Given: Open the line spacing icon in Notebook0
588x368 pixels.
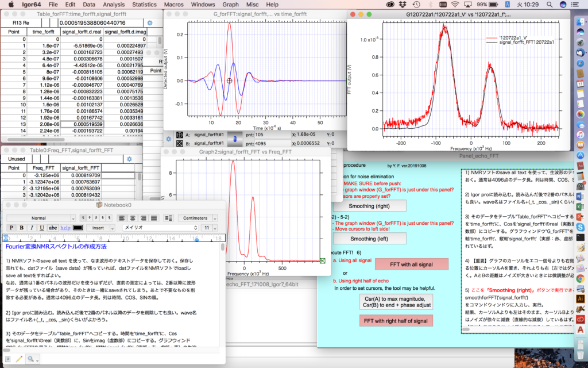Looking at the screenshot, I should tap(169, 218).
